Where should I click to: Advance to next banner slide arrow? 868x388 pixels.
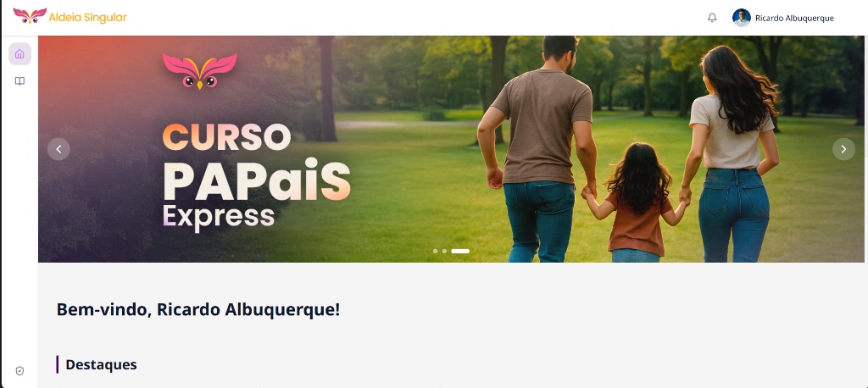pyautogui.click(x=843, y=149)
